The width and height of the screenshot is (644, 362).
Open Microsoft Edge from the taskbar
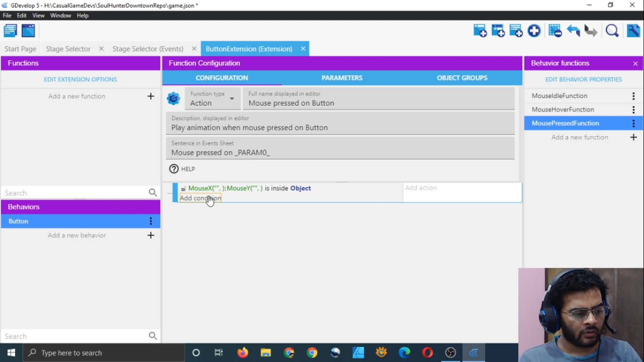[405, 353]
